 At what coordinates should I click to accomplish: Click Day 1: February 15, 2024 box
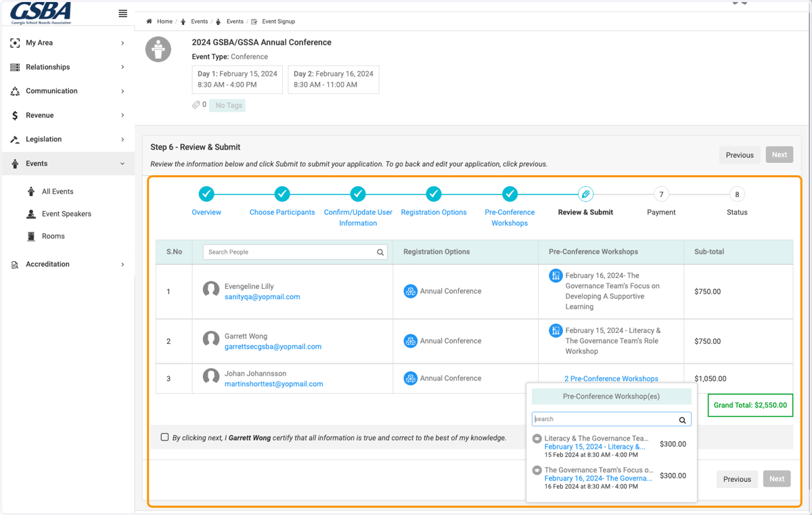[x=238, y=79]
